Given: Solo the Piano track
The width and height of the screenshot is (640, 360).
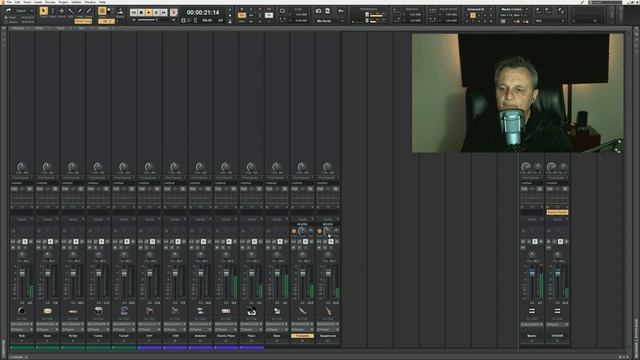Looking at the screenshot, I should 249,248.
